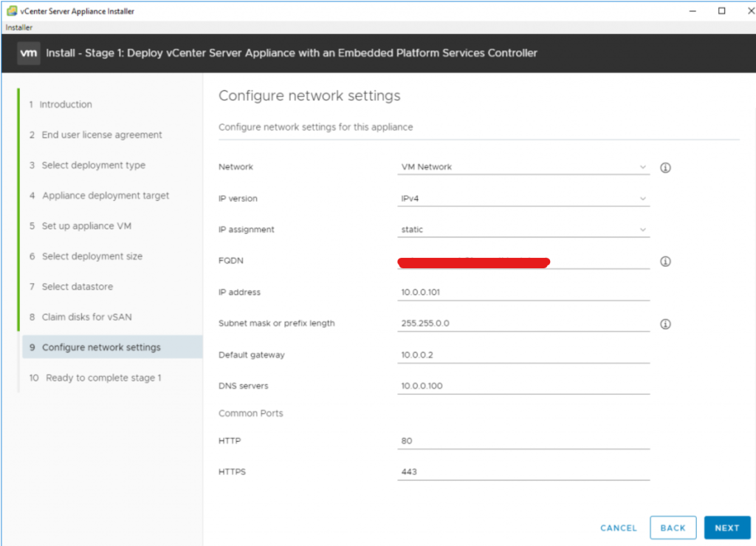Click the HTTP port field showing 80
Viewport: 756px width, 546px height.
click(523, 441)
